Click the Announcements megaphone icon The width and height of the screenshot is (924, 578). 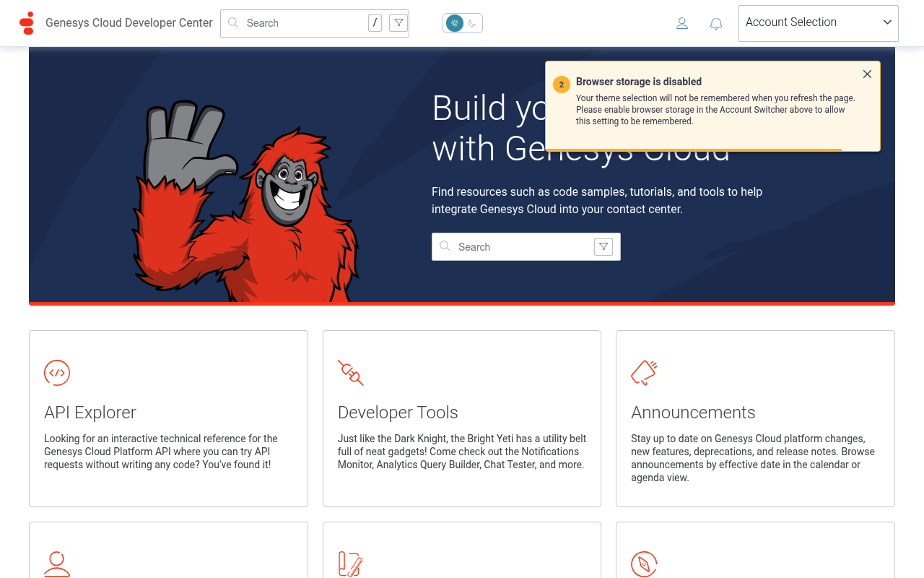coord(644,373)
